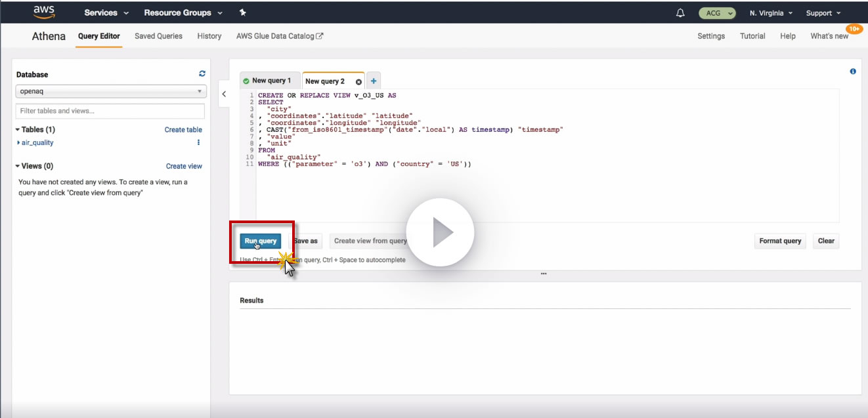Click the Create table link

tap(183, 130)
